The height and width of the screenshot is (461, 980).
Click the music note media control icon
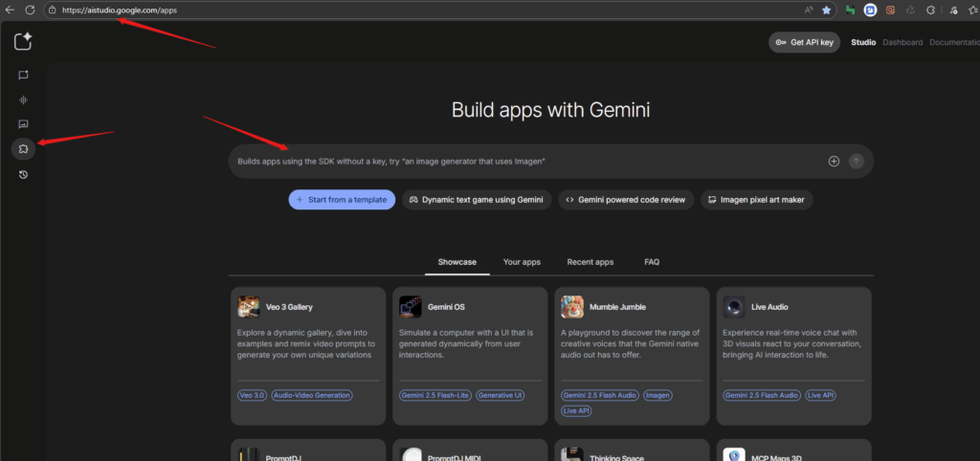click(954, 10)
